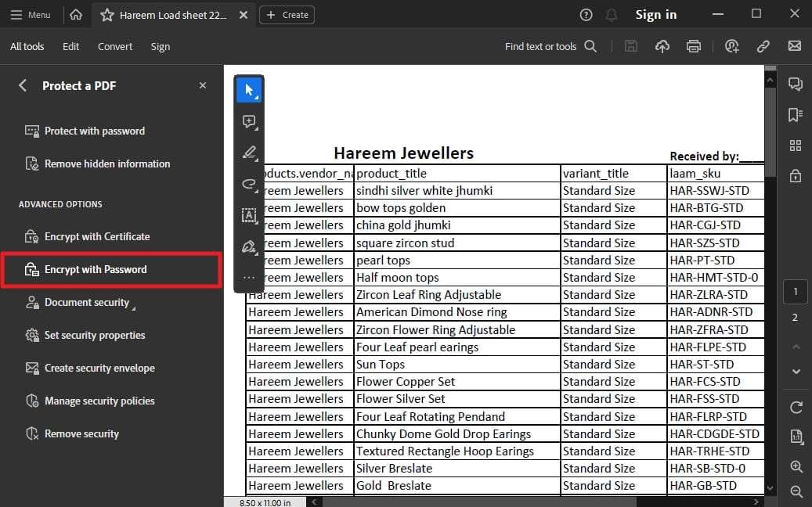This screenshot has height=507, width=812.
Task: Click the Zircon Leaf Ring Adjustable cell
Action: coord(457,295)
